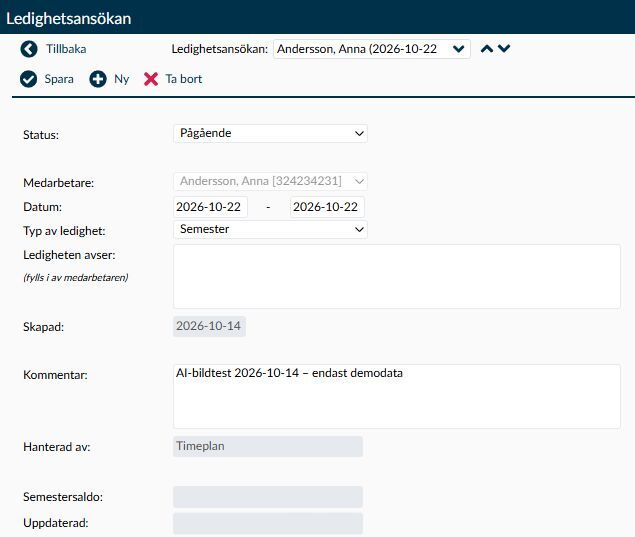The image size is (635, 537).
Task: Click the Skapad field 2026-10-14
Action: pyautogui.click(x=209, y=326)
